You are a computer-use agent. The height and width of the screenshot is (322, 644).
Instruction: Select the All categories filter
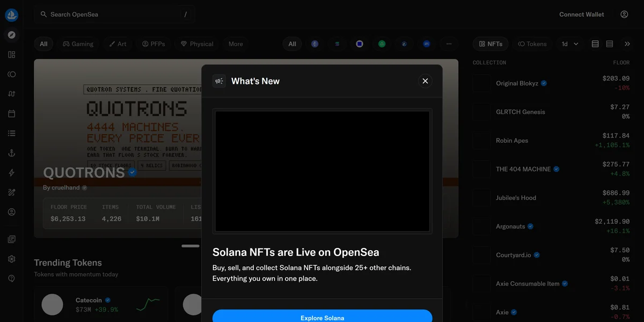tap(43, 44)
